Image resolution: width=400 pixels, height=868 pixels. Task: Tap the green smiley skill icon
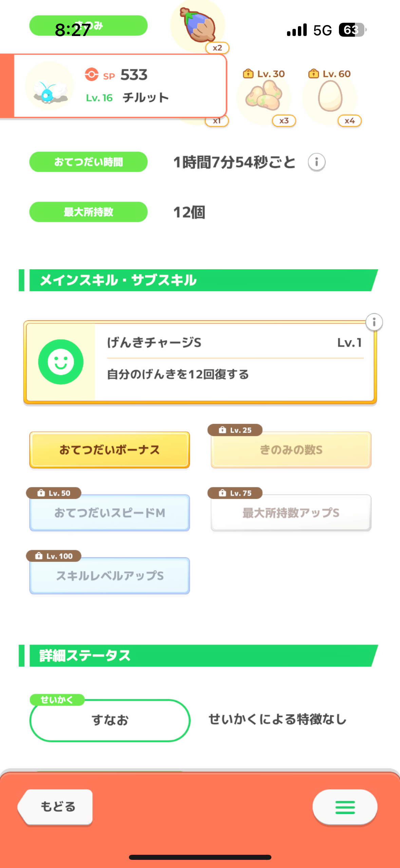click(x=61, y=362)
